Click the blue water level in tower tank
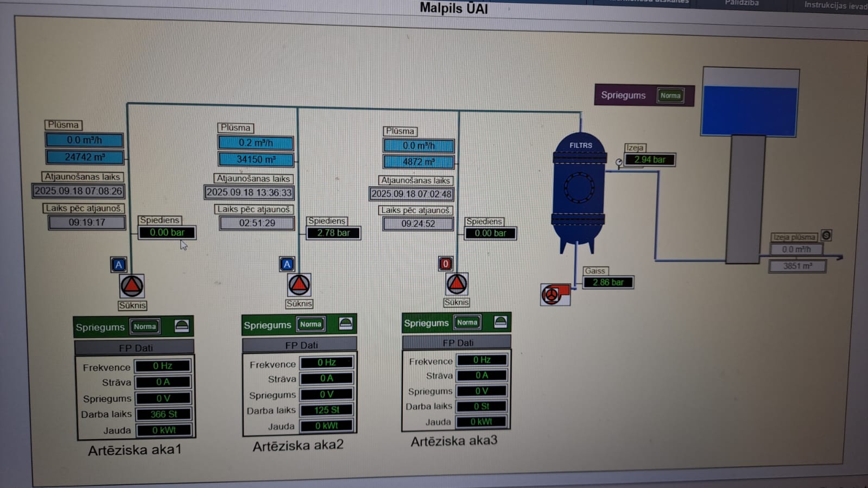 749,111
